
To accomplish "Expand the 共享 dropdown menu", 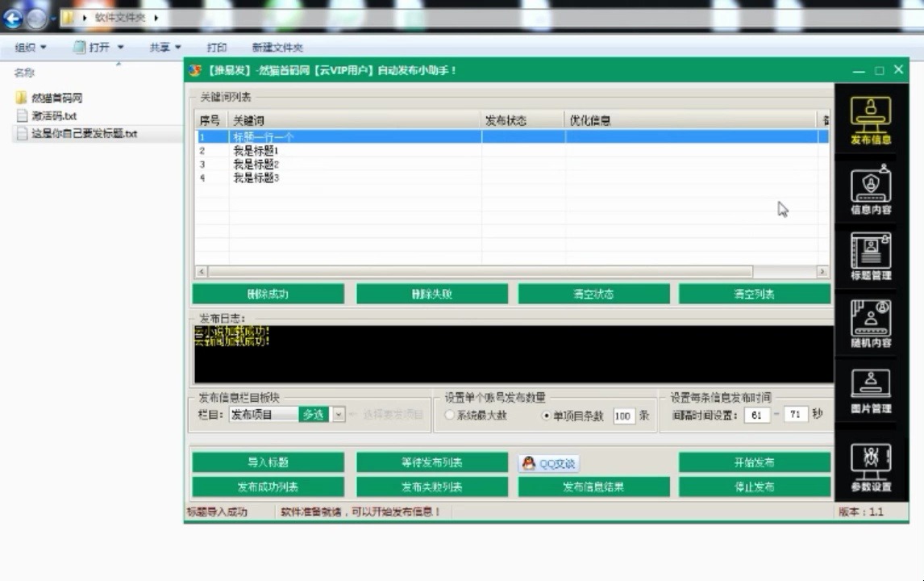I will coord(164,47).
